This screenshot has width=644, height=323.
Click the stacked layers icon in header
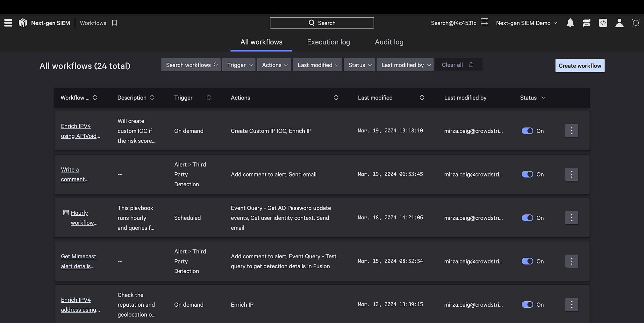[x=586, y=23]
